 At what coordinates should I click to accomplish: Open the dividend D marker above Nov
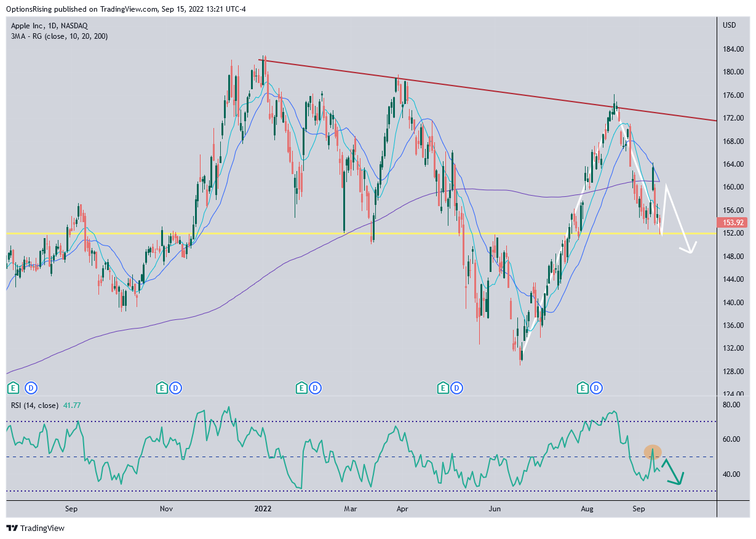click(x=175, y=388)
